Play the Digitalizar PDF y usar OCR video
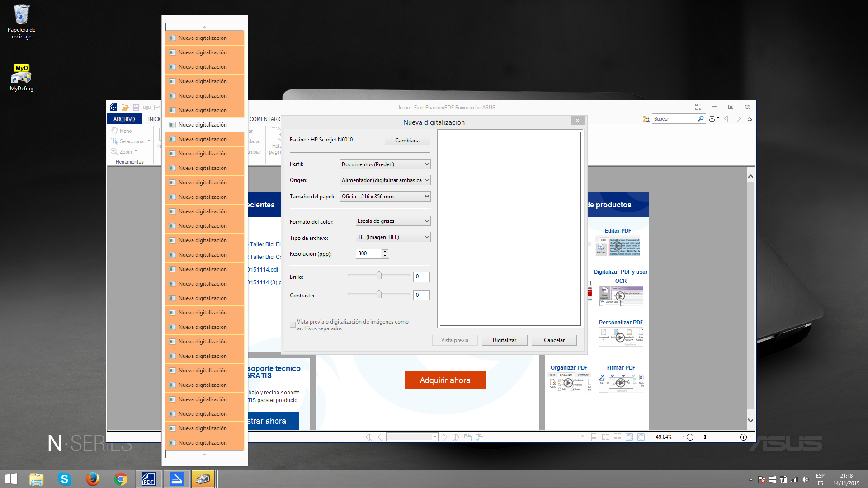 (x=620, y=296)
